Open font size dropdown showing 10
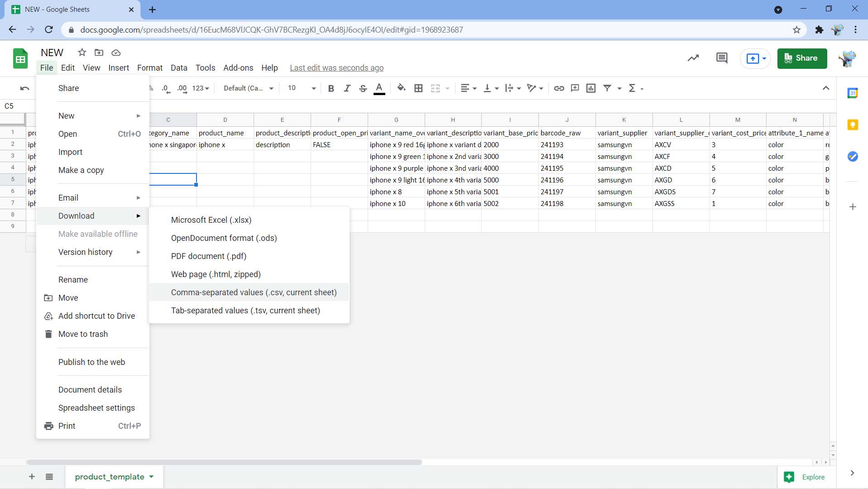Screen dimensions: 868x489 pyautogui.click(x=302, y=88)
